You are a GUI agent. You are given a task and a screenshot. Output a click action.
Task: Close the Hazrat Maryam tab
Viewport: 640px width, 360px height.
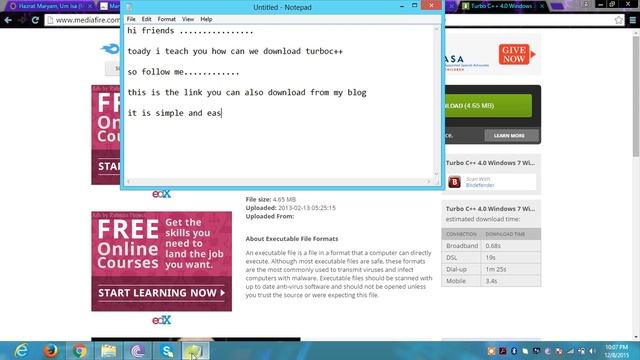(x=90, y=6)
